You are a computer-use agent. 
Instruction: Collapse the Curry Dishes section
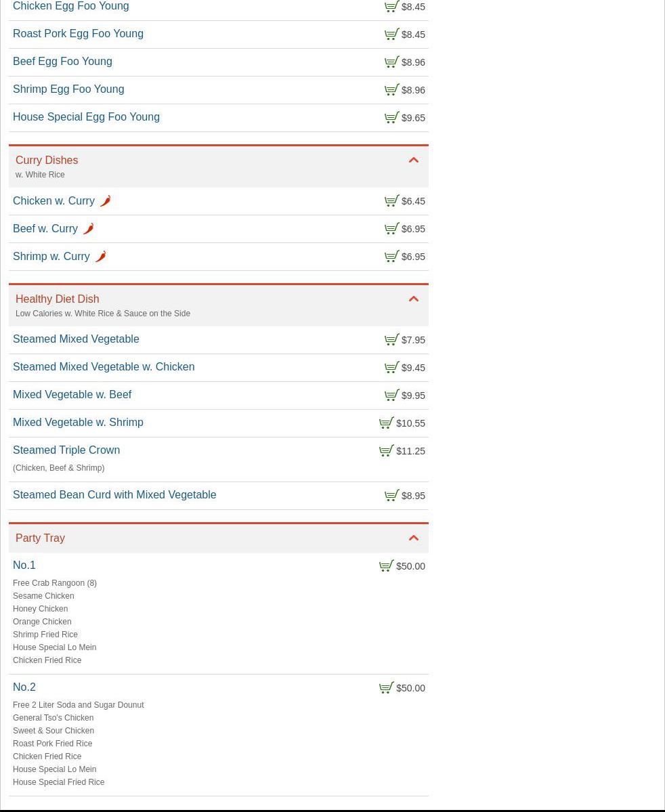[413, 161]
